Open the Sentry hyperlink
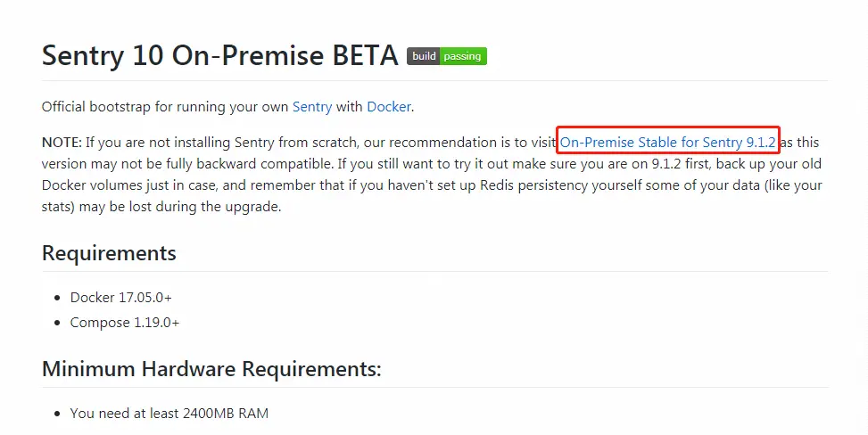Image resolution: width=868 pixels, height=435 pixels. [312, 107]
